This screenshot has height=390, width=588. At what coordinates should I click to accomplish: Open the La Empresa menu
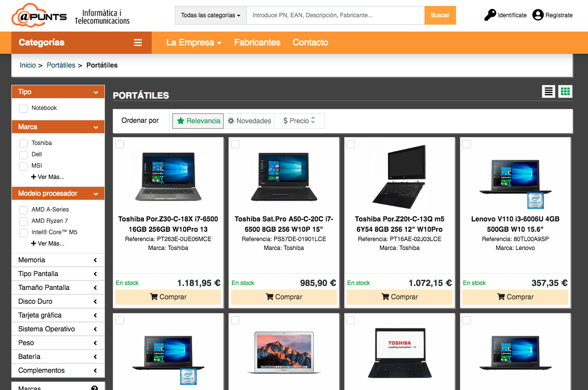[x=194, y=42]
